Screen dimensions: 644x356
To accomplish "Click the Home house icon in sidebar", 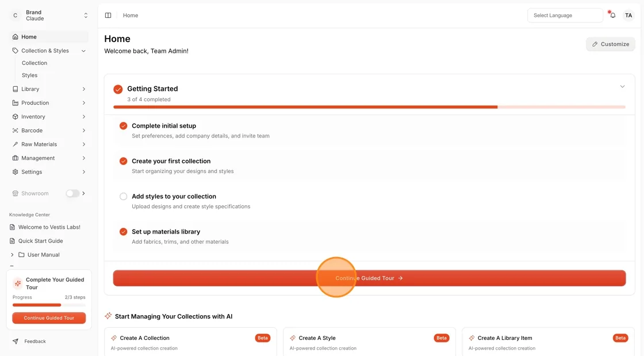I will tap(15, 37).
